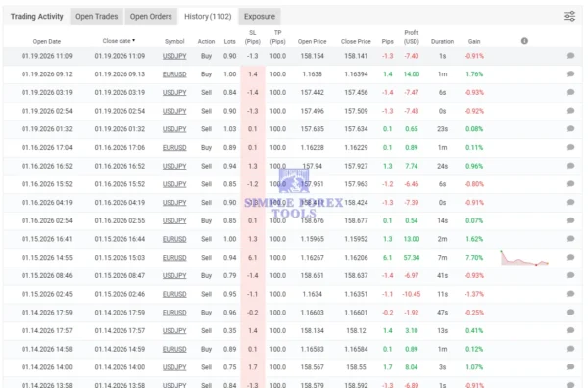Select the -1.37% gain value
Image resolution: width=588 pixels, height=388 pixels.
coord(474,294)
